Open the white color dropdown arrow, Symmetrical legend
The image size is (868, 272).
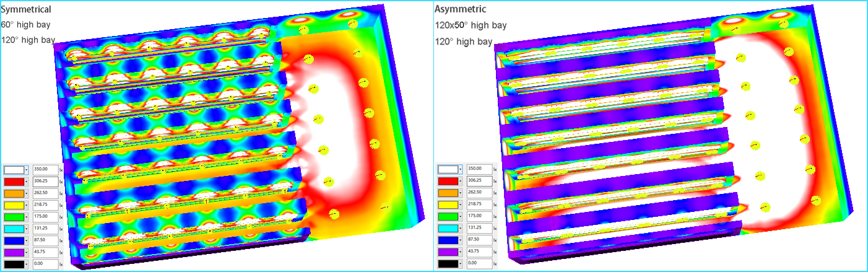27,170
